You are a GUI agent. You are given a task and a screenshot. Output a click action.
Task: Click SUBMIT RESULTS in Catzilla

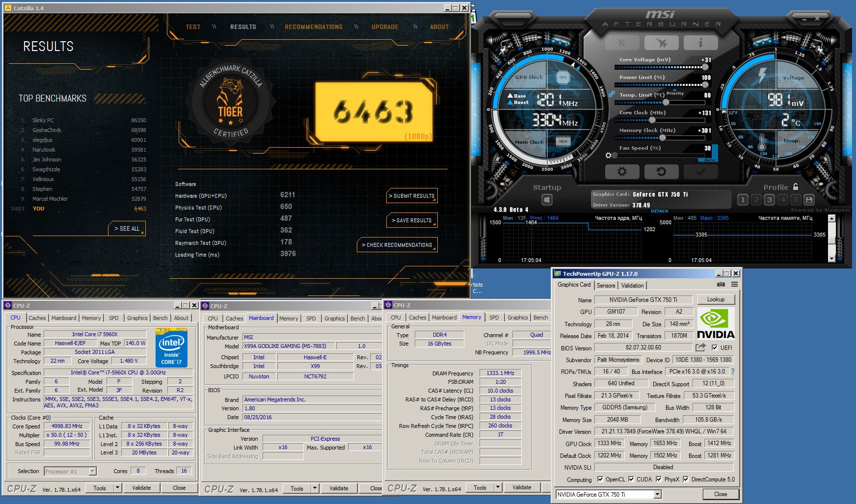click(412, 196)
